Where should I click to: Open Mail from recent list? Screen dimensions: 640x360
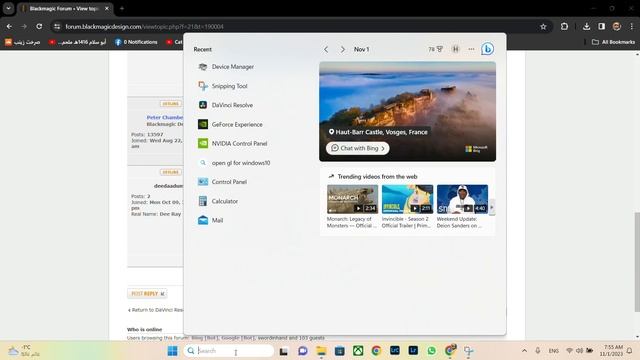tap(211, 220)
